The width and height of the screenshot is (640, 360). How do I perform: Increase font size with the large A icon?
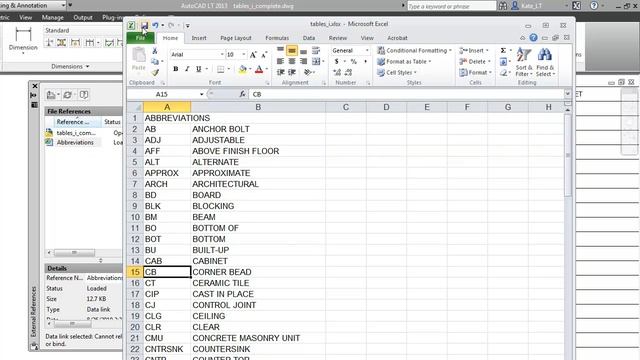click(x=253, y=55)
